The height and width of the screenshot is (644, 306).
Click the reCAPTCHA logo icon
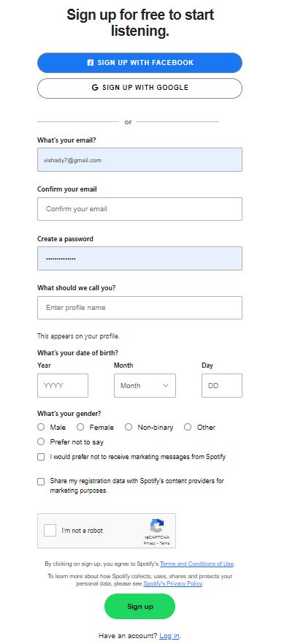[157, 526]
